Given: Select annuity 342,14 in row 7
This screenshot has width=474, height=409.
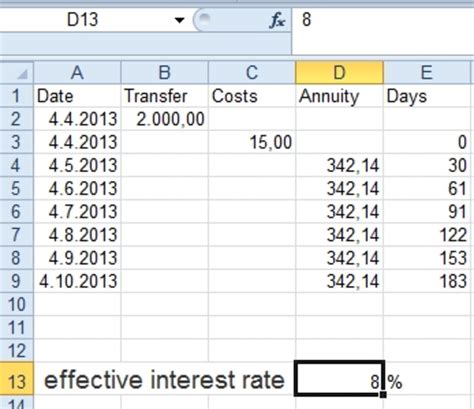Looking at the screenshot, I should (339, 235).
